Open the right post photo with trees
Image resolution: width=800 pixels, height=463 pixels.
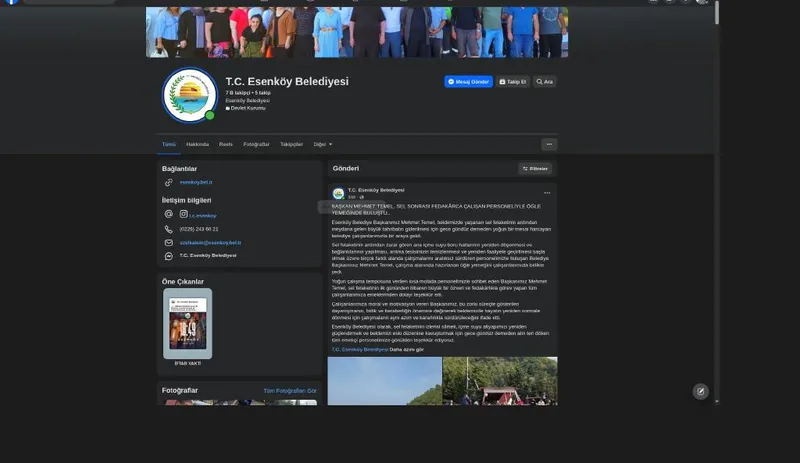pos(500,381)
